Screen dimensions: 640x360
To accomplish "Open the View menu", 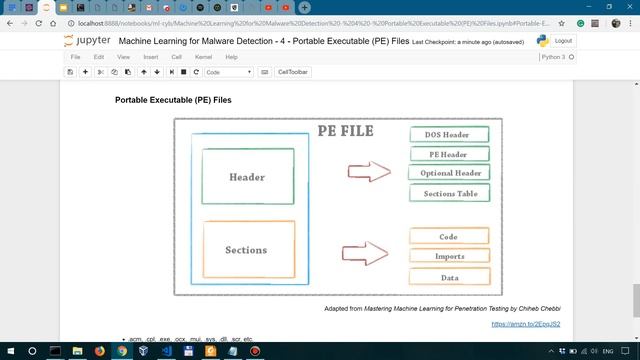I will click(x=123, y=57).
